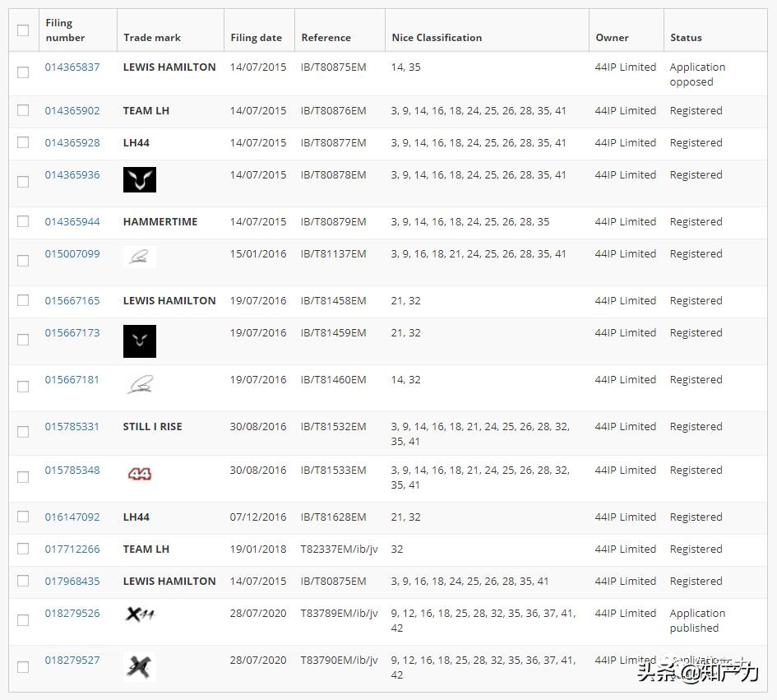Click STILL I RISE trade mark name
The width and height of the screenshot is (777, 700).
pyautogui.click(x=153, y=426)
